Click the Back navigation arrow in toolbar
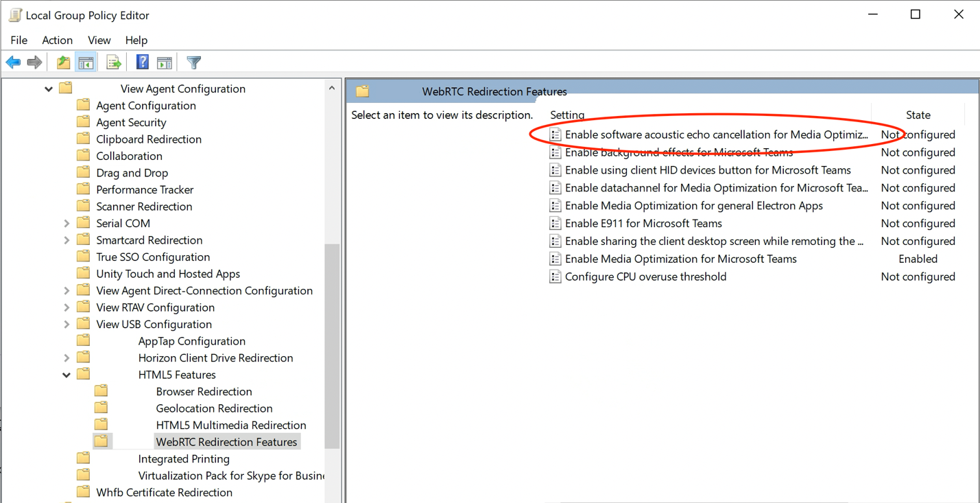Image resolution: width=980 pixels, height=503 pixels. (x=12, y=62)
